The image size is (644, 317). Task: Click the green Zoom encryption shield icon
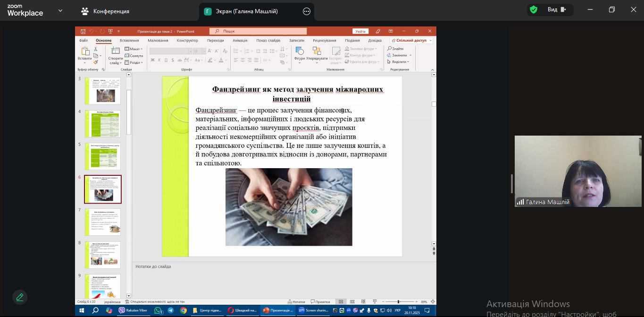point(534,10)
